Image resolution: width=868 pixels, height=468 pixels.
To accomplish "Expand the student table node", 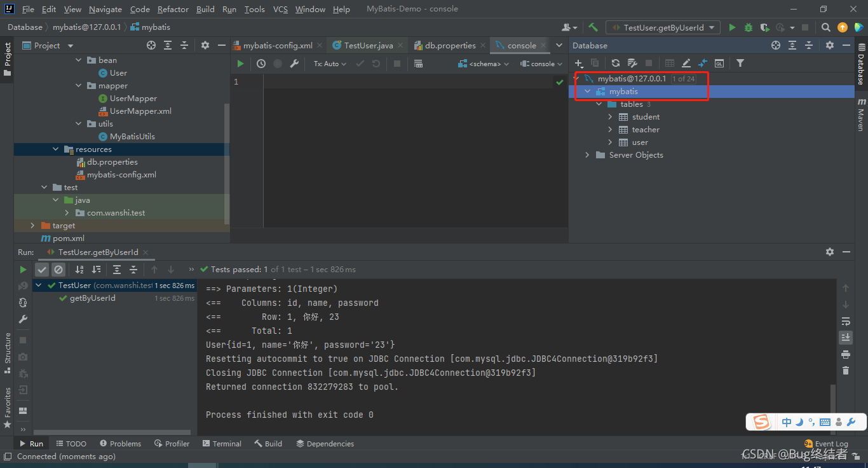I will pos(610,117).
